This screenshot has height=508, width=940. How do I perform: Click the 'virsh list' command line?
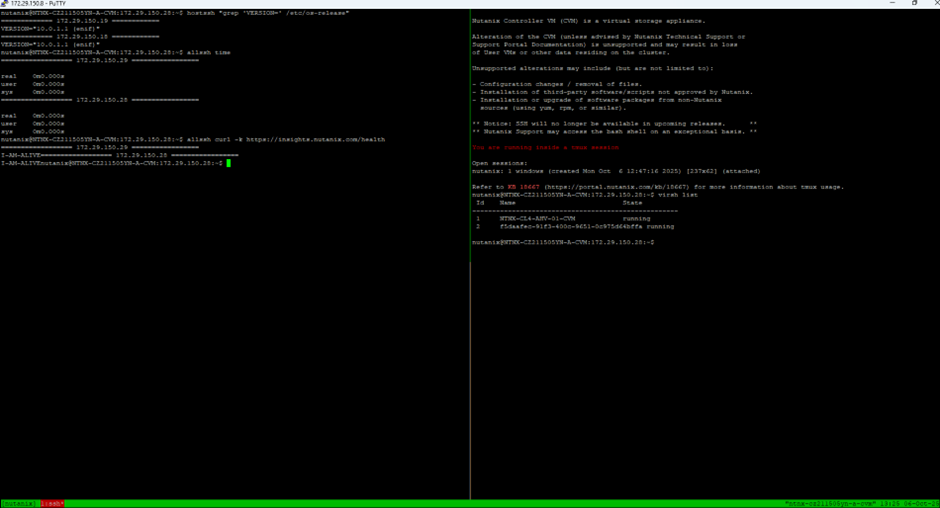click(585, 195)
